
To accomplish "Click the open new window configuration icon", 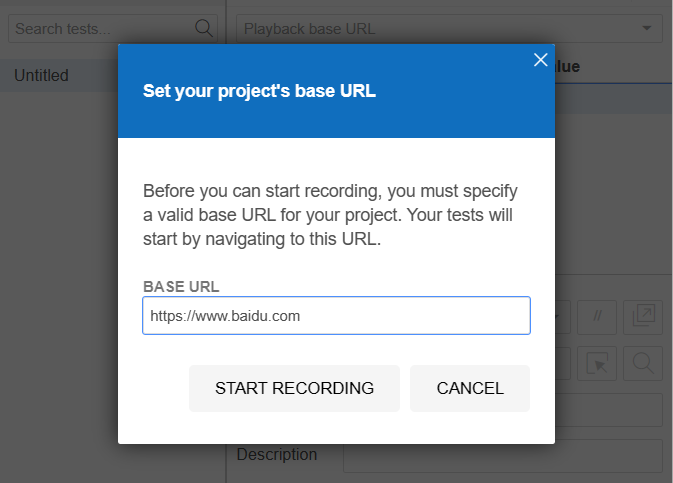I will (643, 317).
